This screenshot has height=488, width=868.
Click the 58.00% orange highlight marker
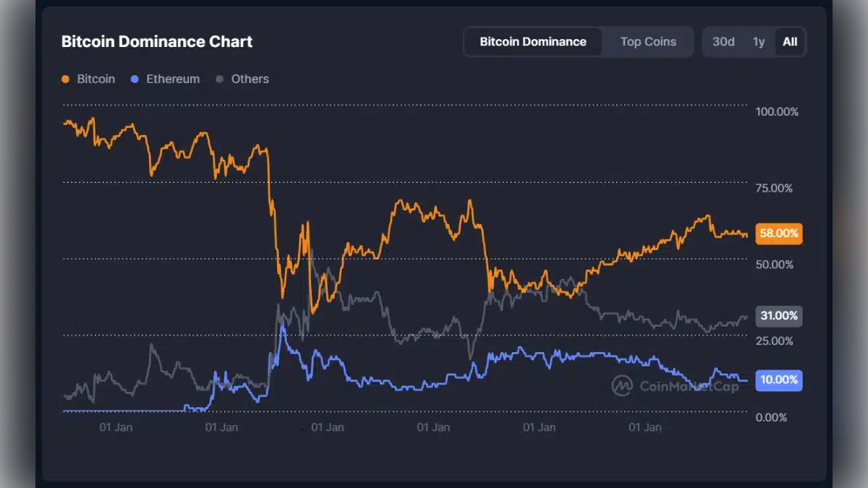(x=778, y=234)
